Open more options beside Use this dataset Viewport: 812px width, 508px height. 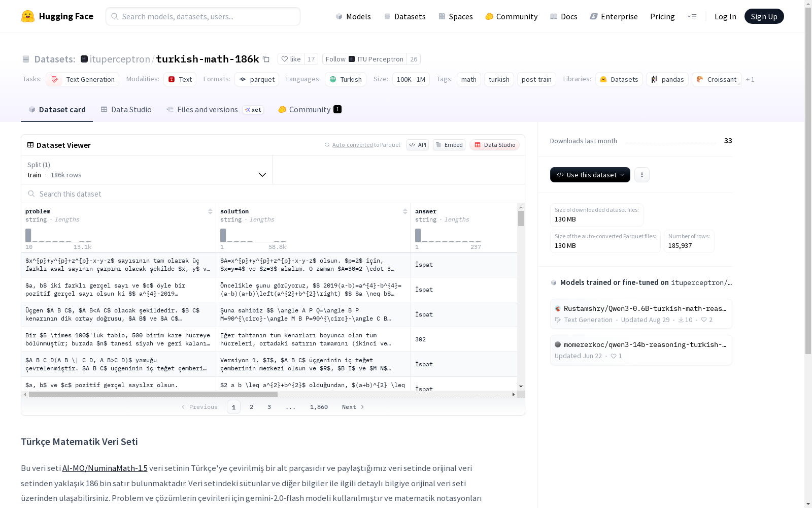(x=642, y=175)
